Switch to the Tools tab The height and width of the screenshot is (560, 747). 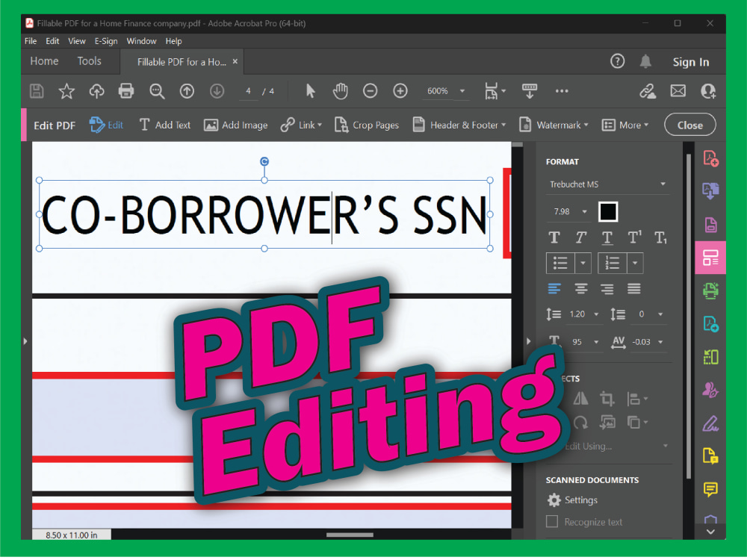(x=89, y=61)
